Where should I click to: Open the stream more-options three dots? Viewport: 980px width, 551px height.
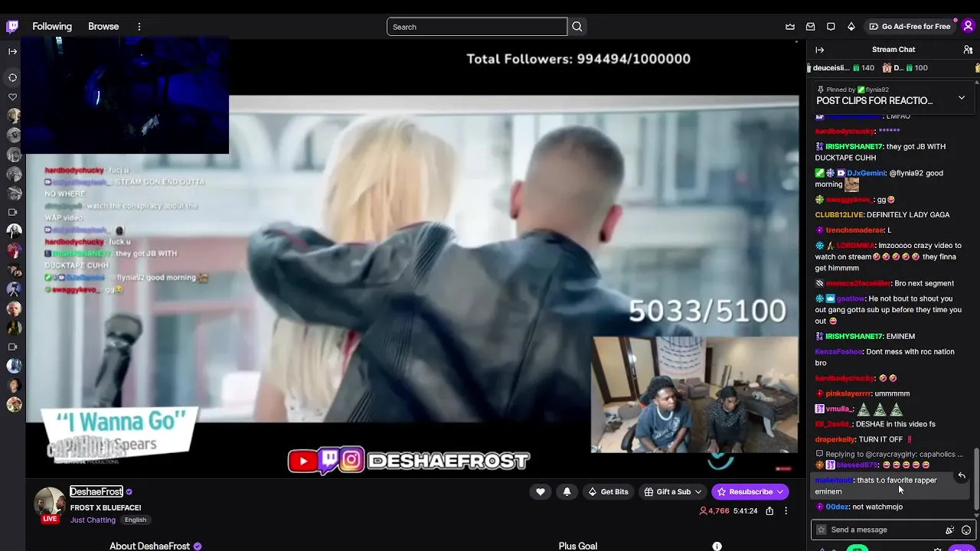point(786,511)
